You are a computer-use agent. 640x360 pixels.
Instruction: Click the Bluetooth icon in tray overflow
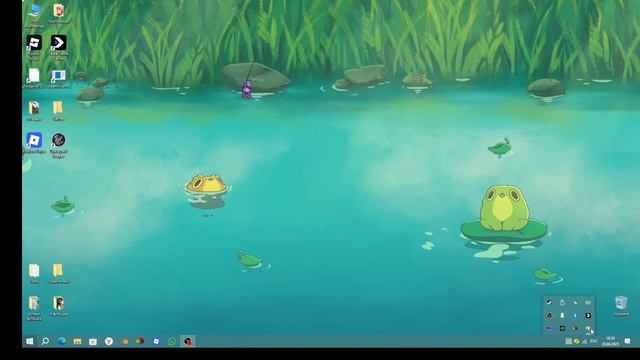(x=575, y=316)
